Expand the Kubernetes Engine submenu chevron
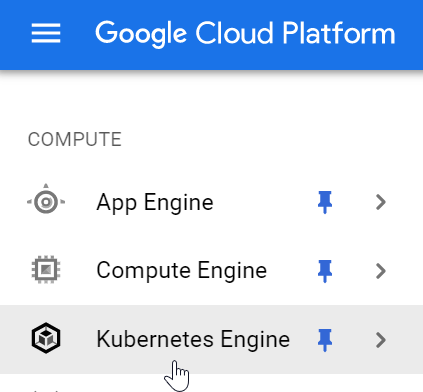423x392 pixels. coord(381,340)
